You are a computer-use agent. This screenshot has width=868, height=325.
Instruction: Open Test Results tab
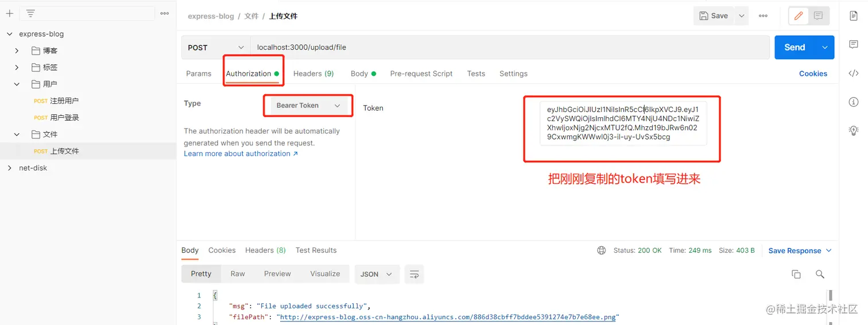coord(316,250)
